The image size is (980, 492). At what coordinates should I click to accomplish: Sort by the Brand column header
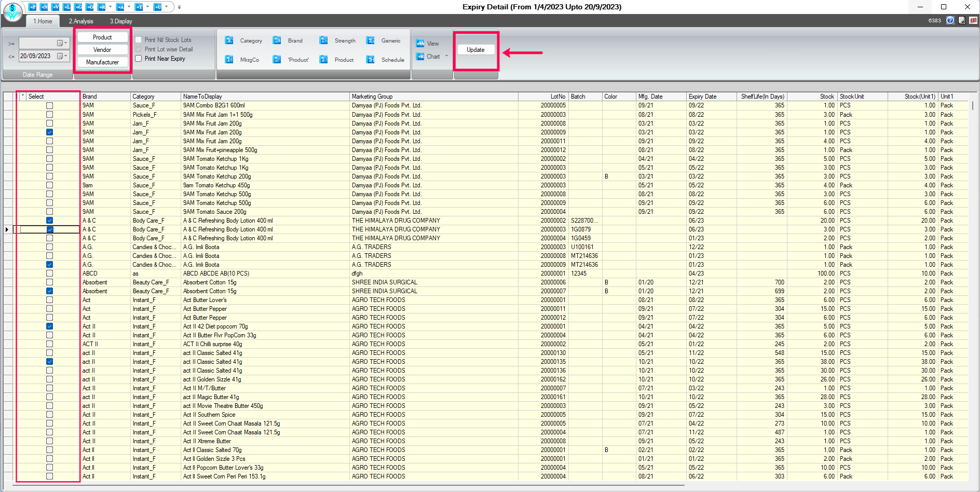click(105, 97)
